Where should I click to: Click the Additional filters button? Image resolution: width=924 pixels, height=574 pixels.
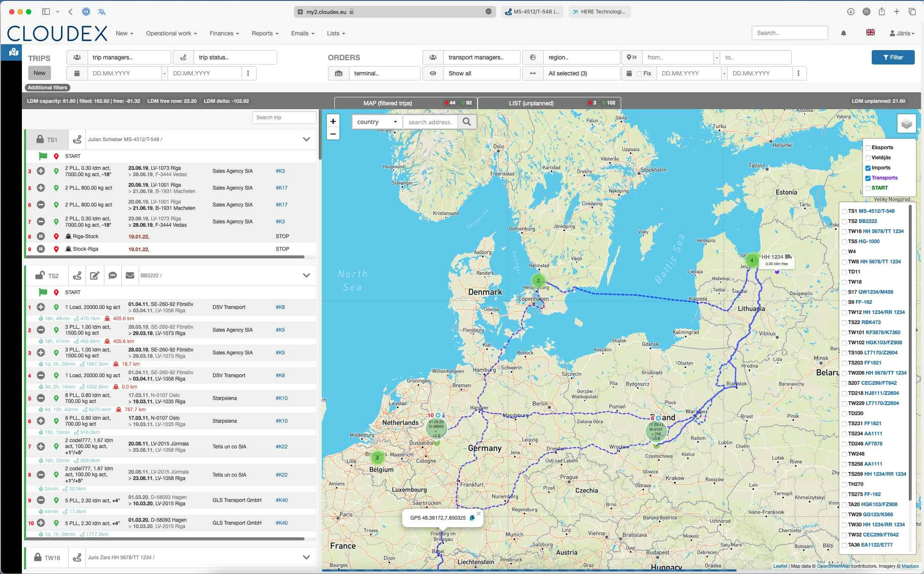pos(47,88)
